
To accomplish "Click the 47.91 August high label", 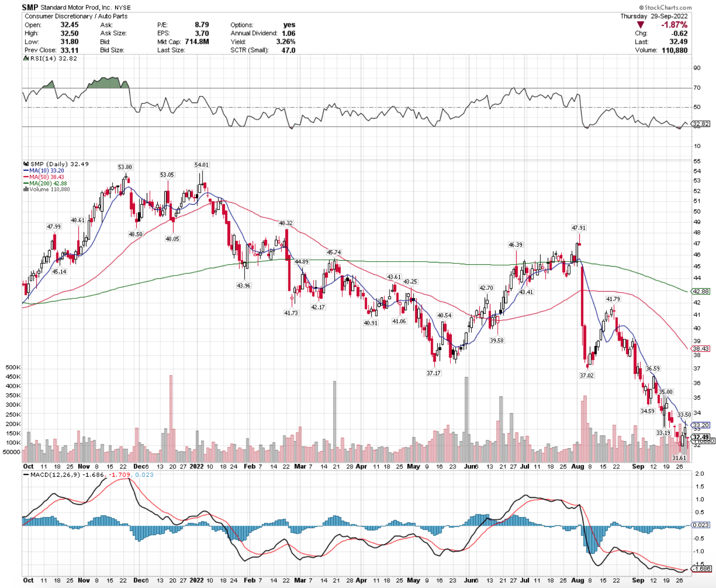I will pyautogui.click(x=578, y=228).
